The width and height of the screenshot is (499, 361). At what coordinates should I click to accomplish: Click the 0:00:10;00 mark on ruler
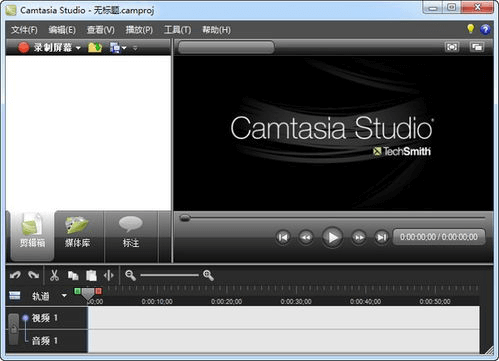pyautogui.click(x=157, y=302)
